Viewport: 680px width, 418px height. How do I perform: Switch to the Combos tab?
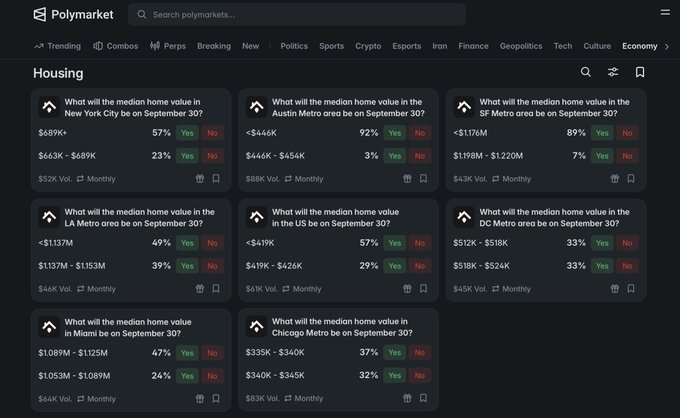pyautogui.click(x=115, y=46)
